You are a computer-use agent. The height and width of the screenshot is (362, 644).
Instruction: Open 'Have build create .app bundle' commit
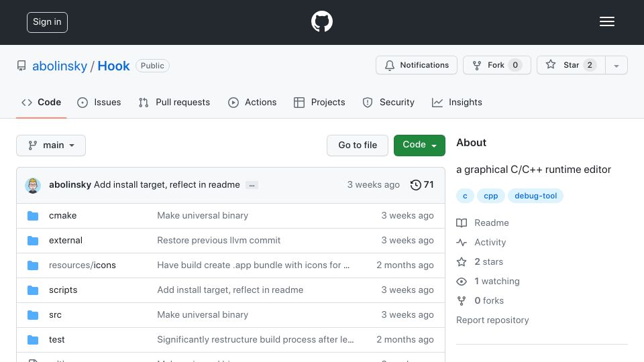click(x=253, y=265)
